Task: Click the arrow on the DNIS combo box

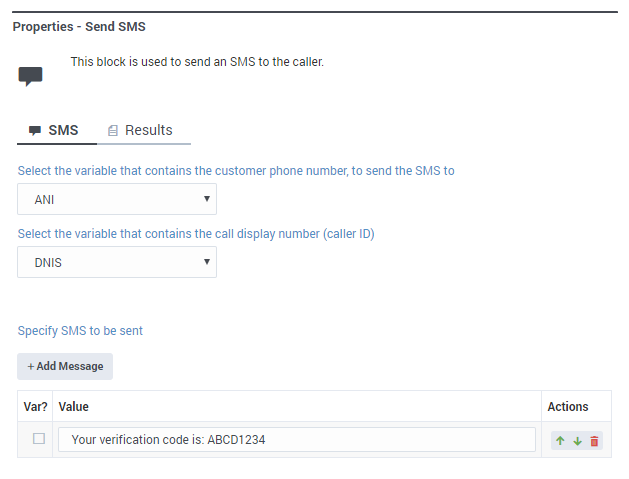Action: click(x=207, y=262)
